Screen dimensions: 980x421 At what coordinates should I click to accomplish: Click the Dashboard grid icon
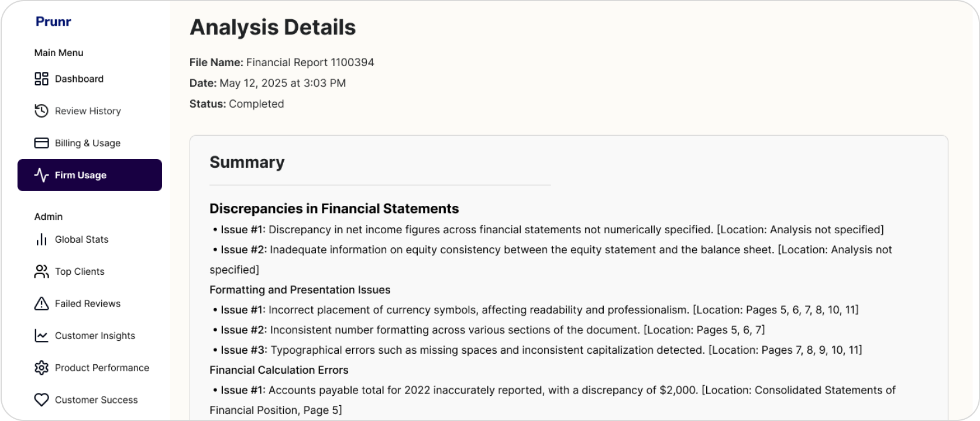click(41, 79)
